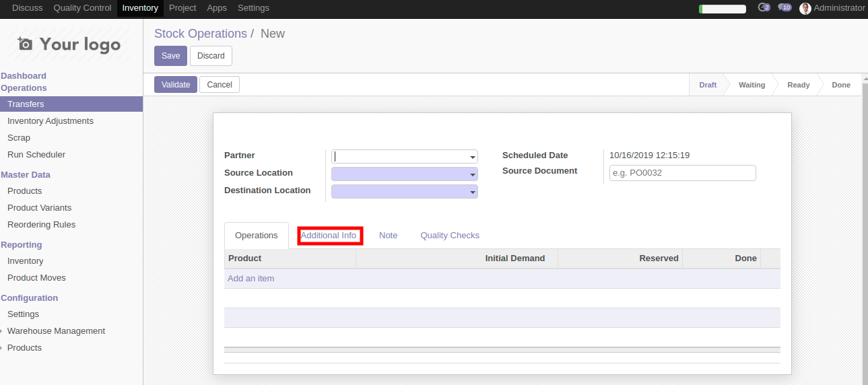Go to Inventory Adjustments in sidebar
This screenshot has height=385, width=868.
pos(51,121)
